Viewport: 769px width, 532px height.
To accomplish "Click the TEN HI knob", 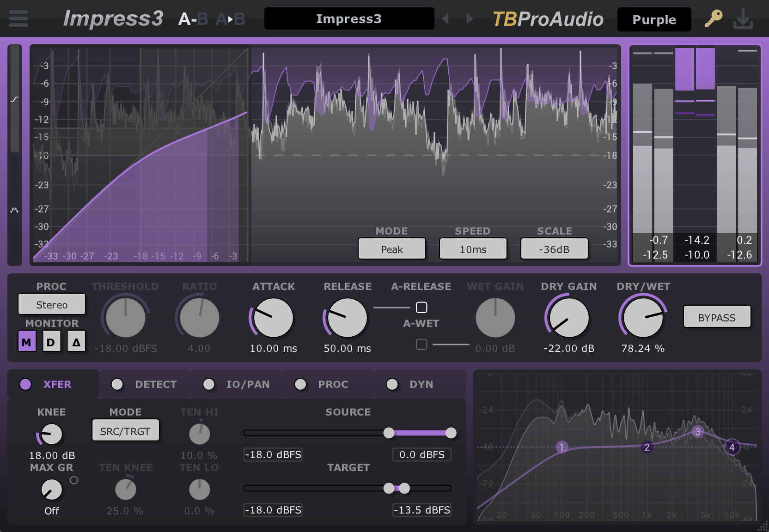I will [x=200, y=434].
